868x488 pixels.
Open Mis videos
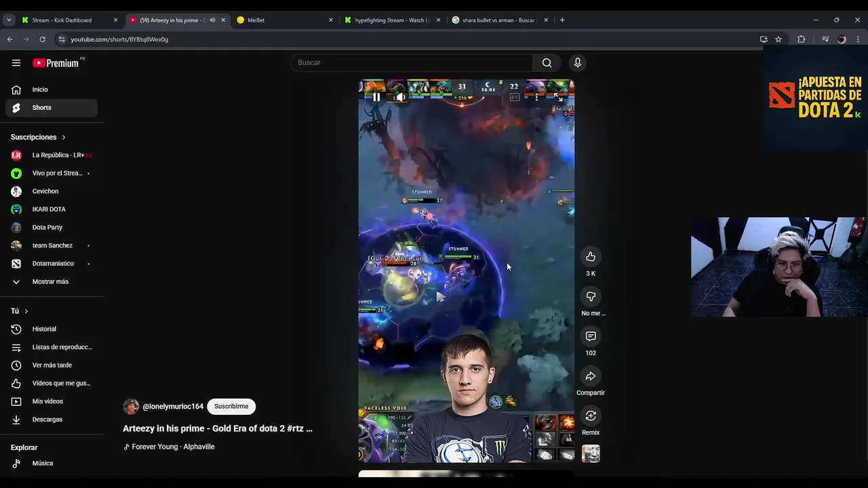(x=52, y=401)
